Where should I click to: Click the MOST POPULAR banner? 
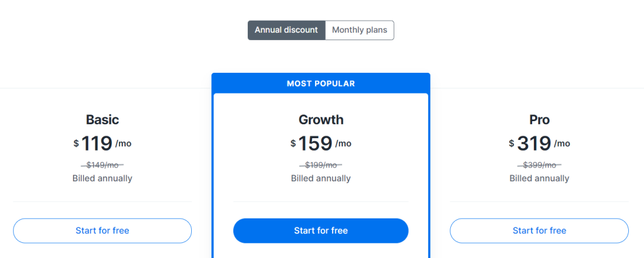[321, 83]
